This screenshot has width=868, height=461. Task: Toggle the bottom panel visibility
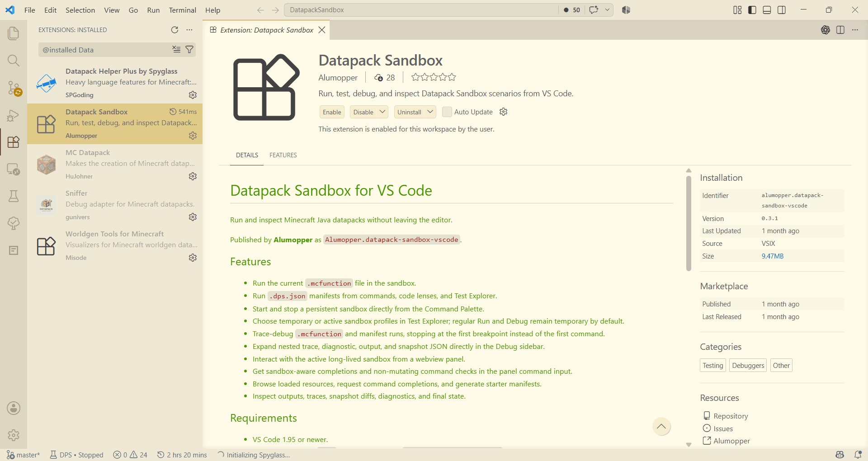pyautogui.click(x=767, y=10)
